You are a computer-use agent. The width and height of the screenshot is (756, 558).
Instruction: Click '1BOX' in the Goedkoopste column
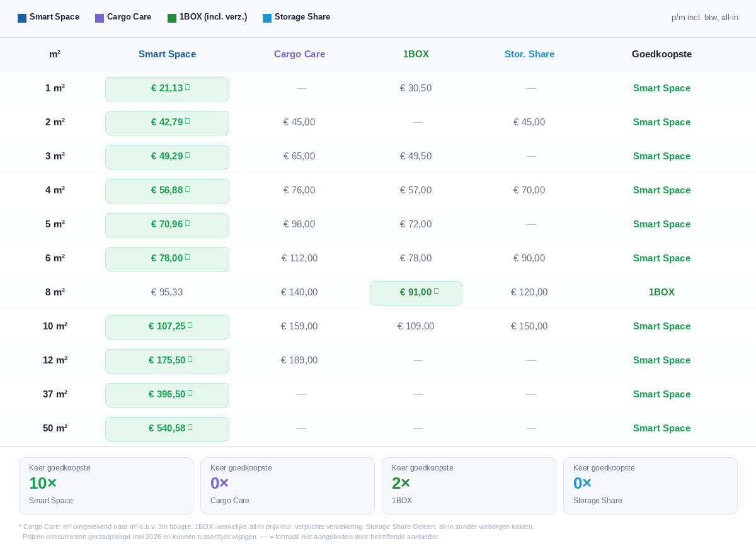pos(661,292)
